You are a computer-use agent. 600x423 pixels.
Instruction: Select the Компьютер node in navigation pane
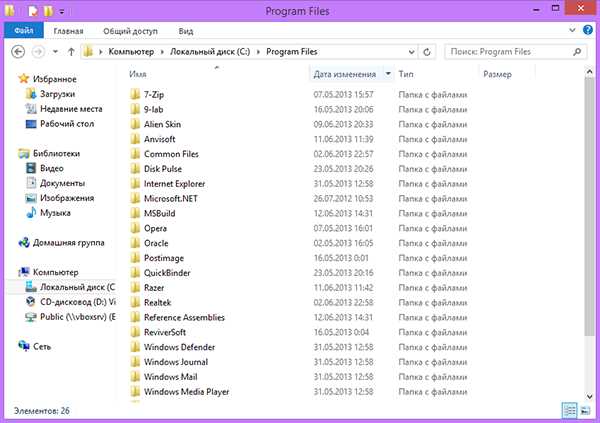point(55,272)
